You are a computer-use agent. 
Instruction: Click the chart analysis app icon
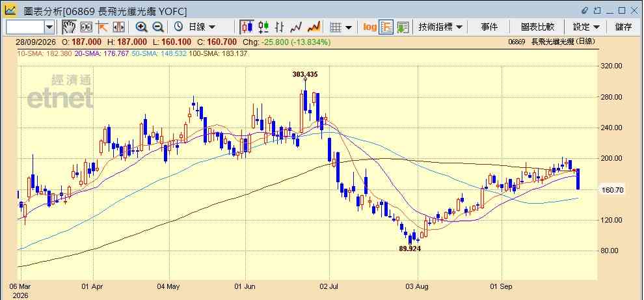(x=10, y=10)
